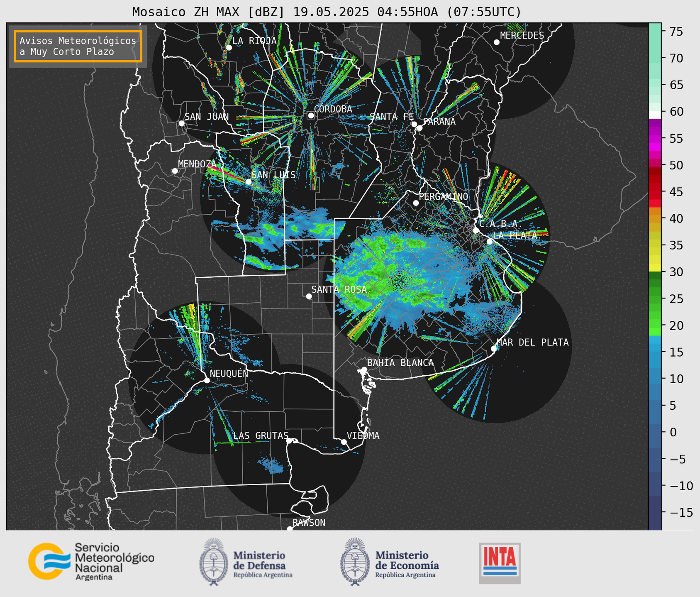Click the -15 dBZ label on colorbar
The image size is (700, 597).
tap(681, 512)
